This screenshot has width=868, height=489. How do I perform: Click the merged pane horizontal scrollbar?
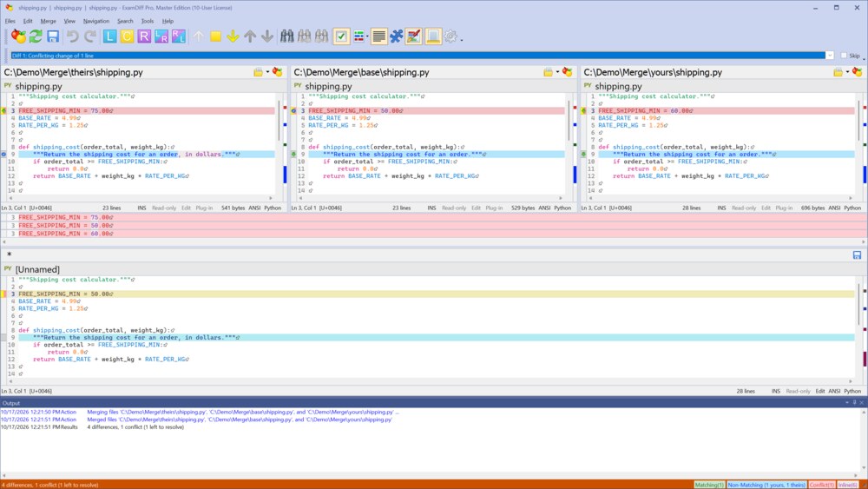(x=431, y=381)
